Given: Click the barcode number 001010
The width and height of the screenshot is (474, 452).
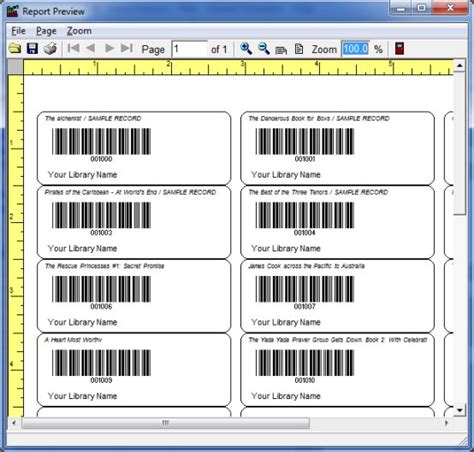Looking at the screenshot, I should [x=305, y=380].
